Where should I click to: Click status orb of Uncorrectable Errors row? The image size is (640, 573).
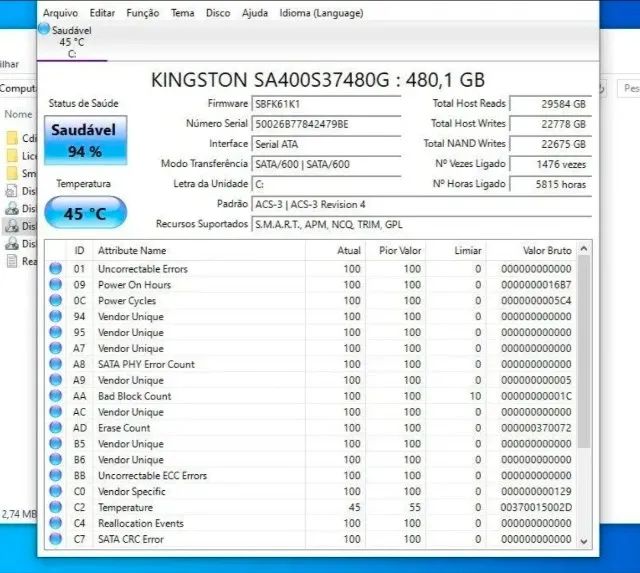click(56, 269)
